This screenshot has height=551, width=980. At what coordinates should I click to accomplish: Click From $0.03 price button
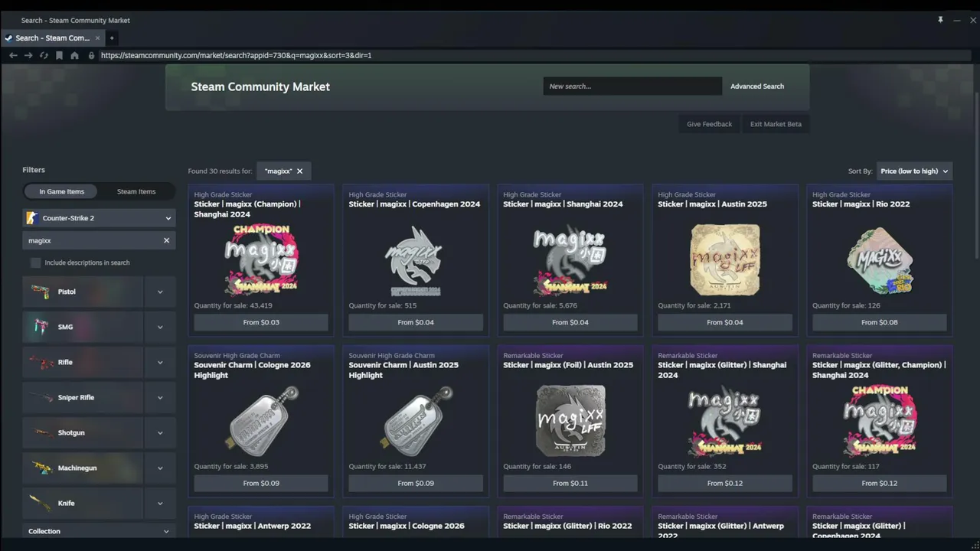point(261,322)
